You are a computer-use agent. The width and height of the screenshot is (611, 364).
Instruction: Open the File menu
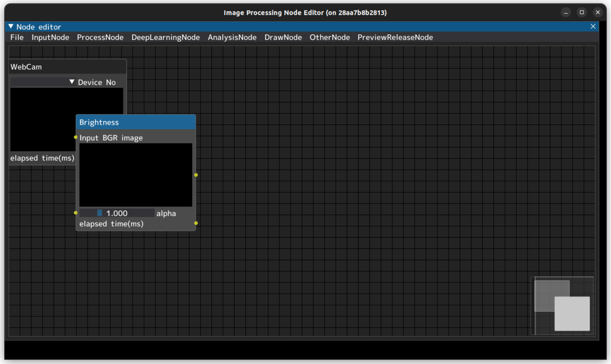pos(16,37)
